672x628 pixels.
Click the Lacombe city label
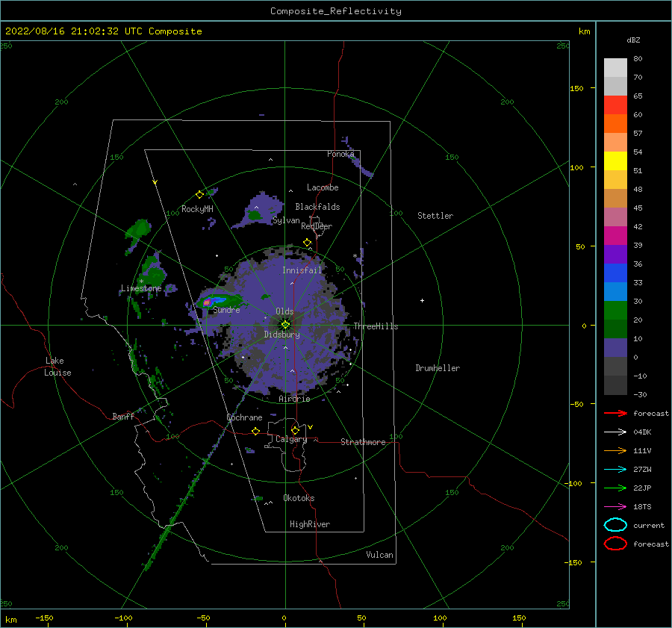[x=323, y=187]
